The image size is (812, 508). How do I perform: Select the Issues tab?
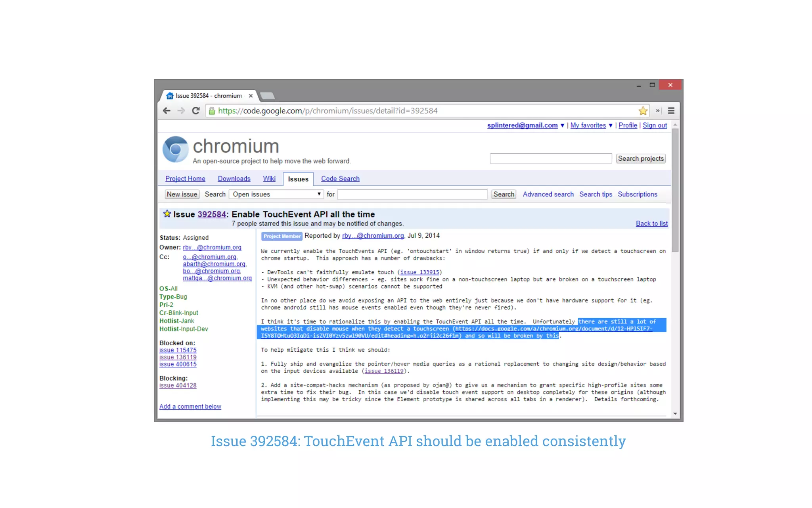coord(298,179)
